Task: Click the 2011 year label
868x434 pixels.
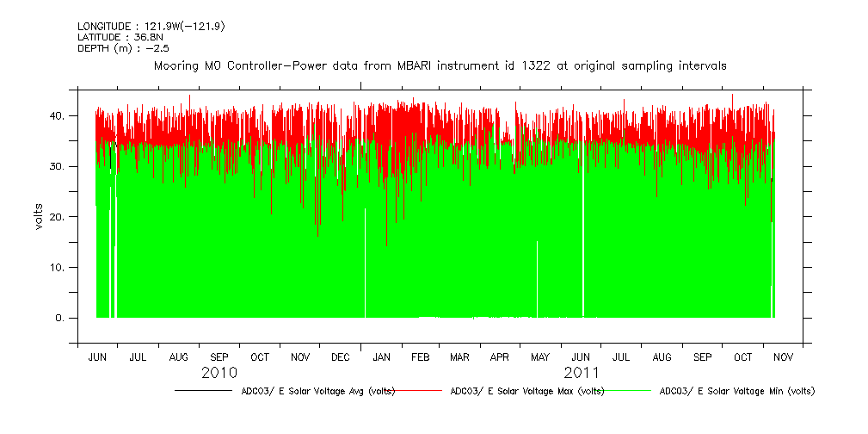Action: [582, 373]
